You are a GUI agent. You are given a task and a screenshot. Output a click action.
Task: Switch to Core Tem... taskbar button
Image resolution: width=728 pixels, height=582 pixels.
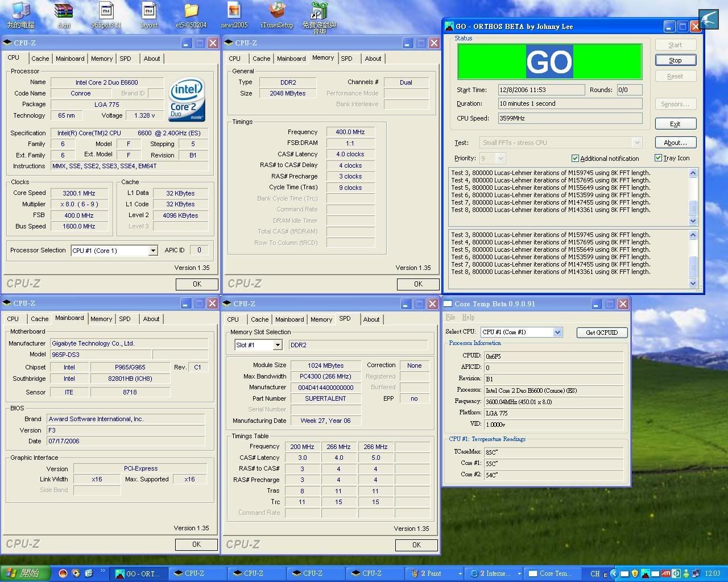[x=553, y=573]
